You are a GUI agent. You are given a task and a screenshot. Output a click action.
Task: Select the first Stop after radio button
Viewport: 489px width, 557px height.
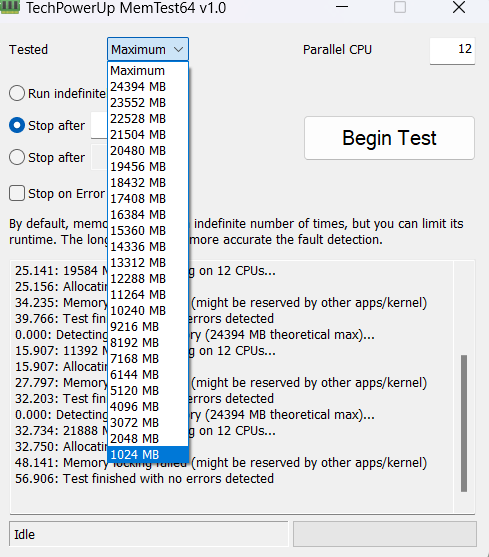coord(17,125)
